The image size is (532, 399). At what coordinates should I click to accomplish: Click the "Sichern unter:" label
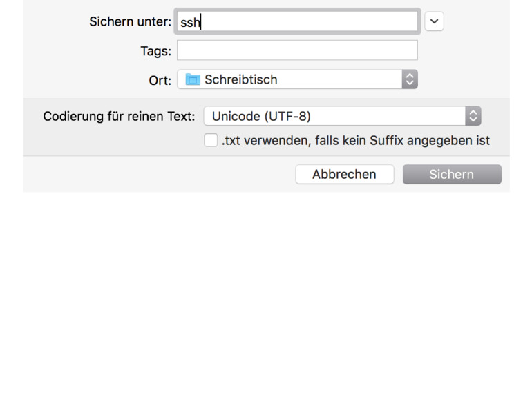click(130, 21)
